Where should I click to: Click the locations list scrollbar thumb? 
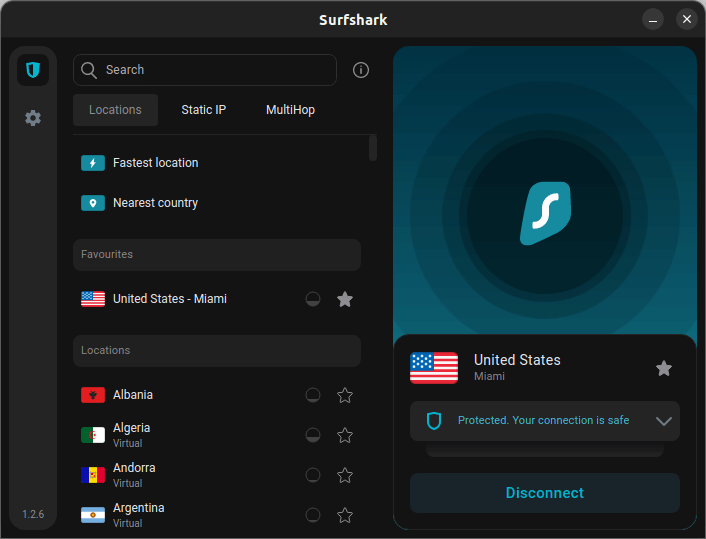click(x=373, y=148)
